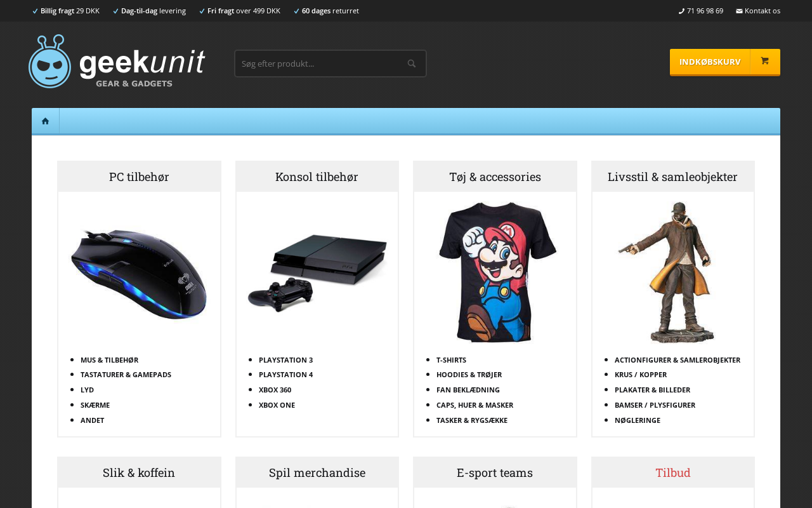
Task: Open Tasker & rygsække
Action: click(472, 420)
